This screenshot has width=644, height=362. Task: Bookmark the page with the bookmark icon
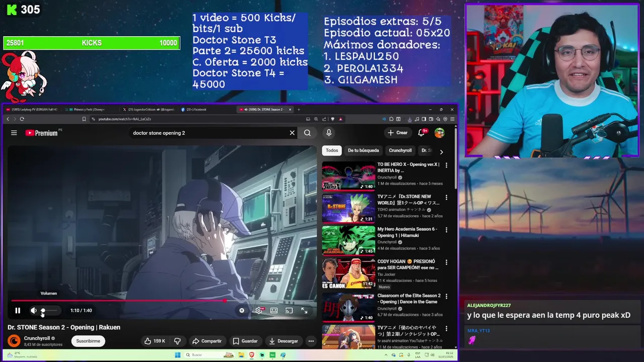coord(84,119)
